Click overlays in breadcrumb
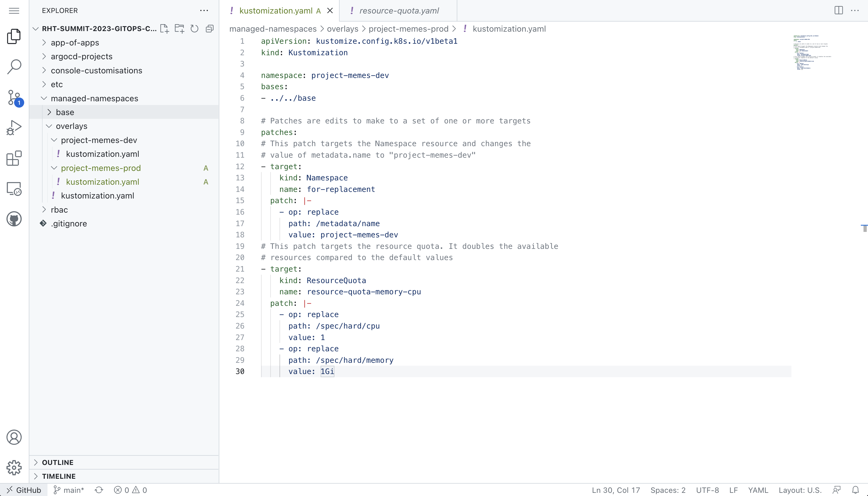The image size is (868, 496). tap(342, 29)
